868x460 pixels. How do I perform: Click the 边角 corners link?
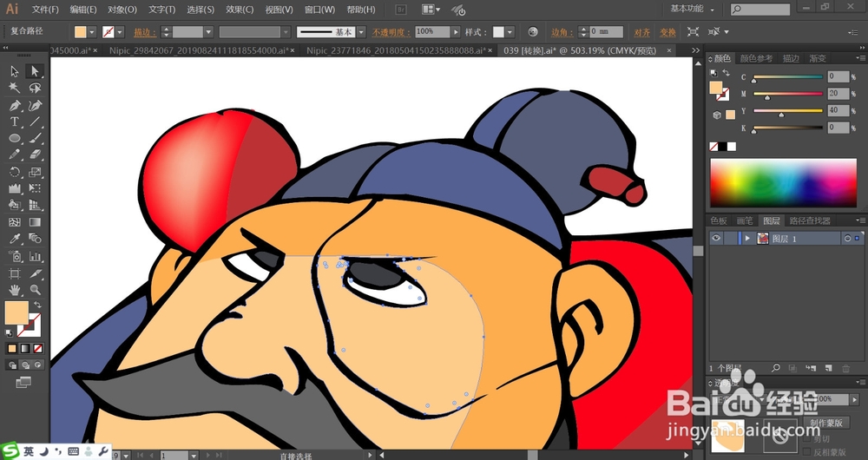[x=562, y=33]
